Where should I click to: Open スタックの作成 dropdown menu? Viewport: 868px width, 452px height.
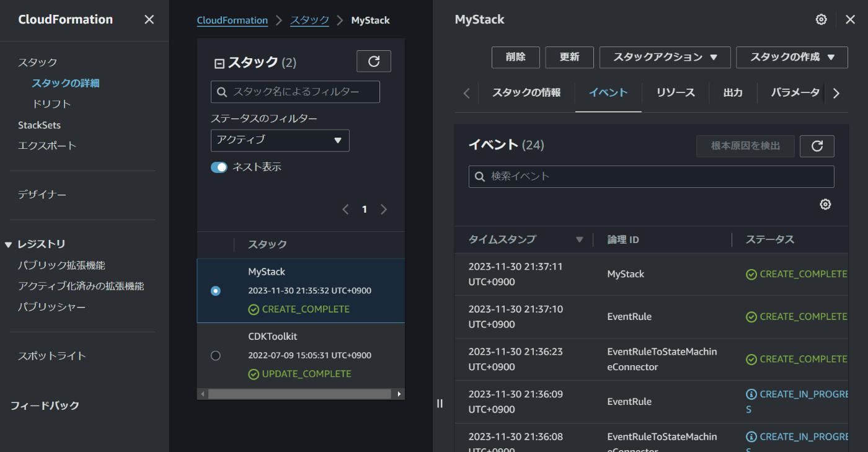[792, 58]
